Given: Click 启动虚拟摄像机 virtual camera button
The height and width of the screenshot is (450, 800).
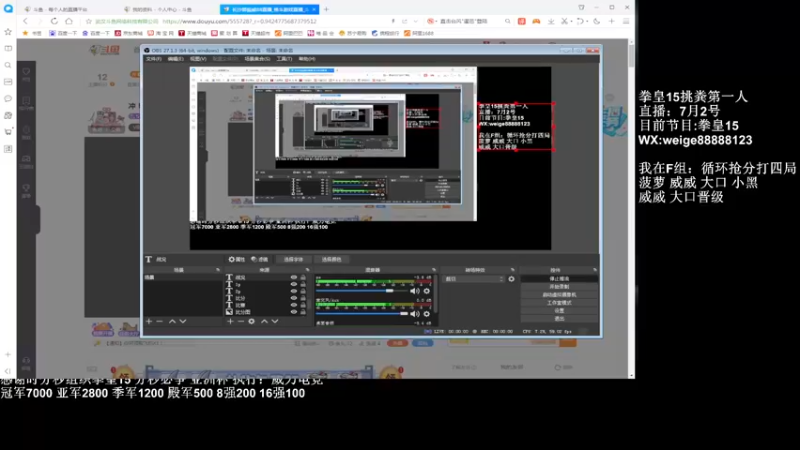Looking at the screenshot, I should 559,295.
